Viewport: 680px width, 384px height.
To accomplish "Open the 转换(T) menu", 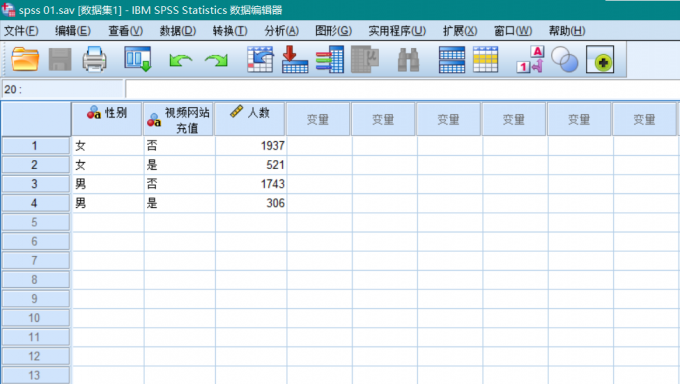I will tap(230, 31).
